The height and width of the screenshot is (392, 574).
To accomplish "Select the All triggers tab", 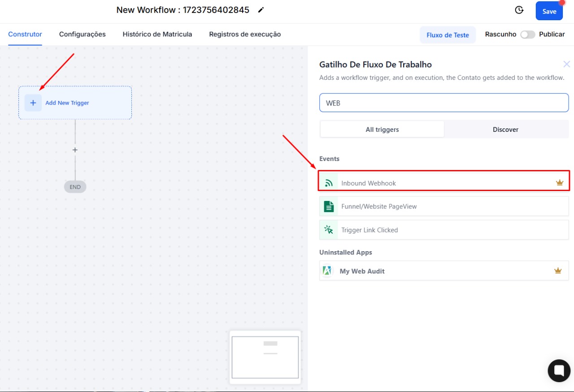I will 382,129.
